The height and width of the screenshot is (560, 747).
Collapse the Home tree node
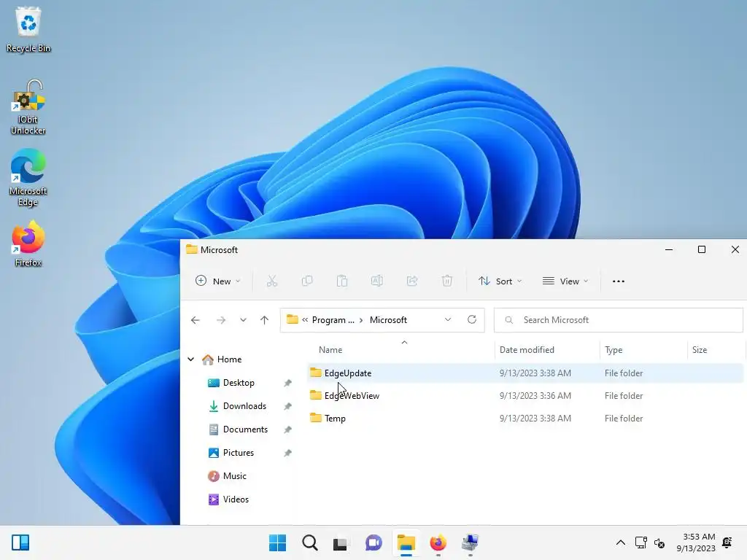[x=191, y=359]
